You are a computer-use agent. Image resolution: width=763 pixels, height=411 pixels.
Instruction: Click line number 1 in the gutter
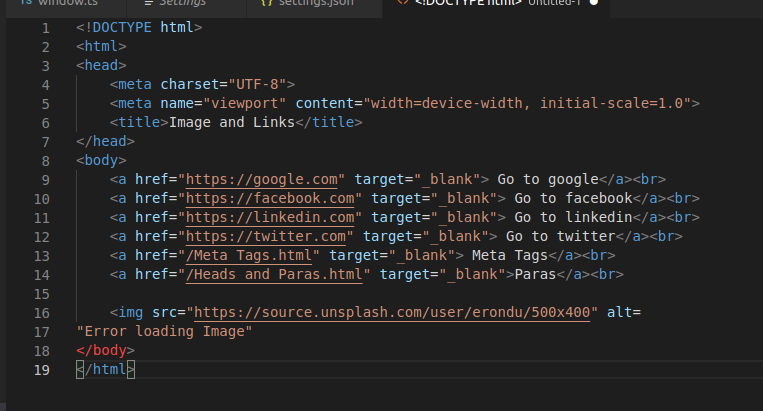tap(45, 28)
